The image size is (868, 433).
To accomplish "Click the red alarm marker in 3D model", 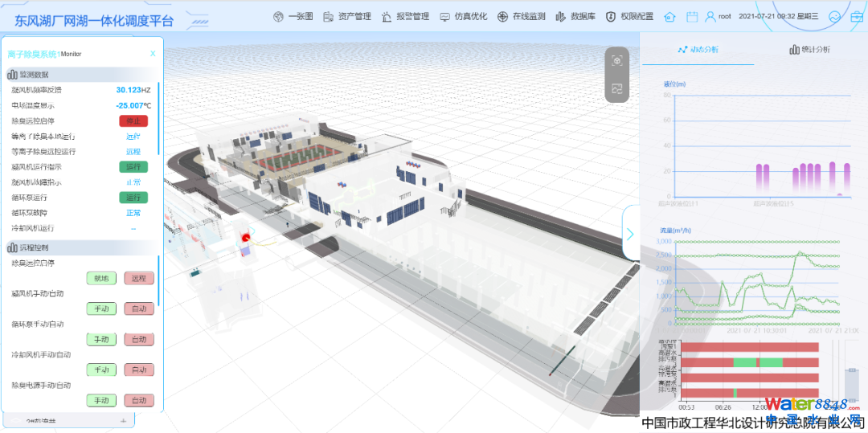I will click(246, 237).
